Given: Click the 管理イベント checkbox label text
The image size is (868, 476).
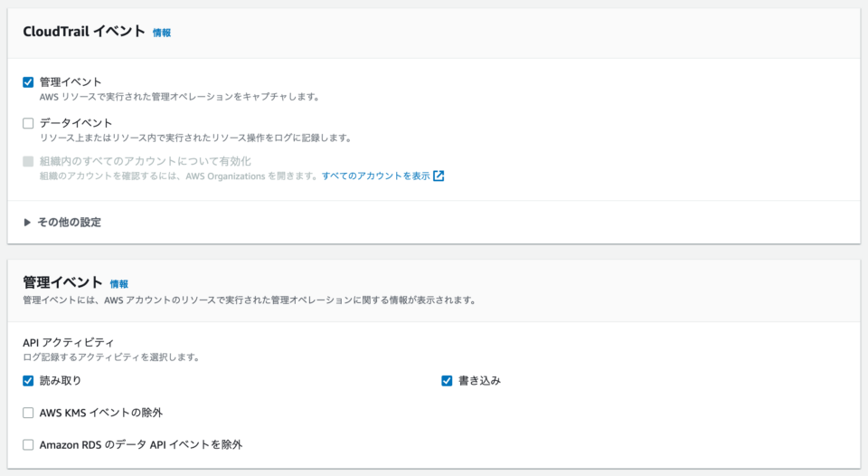Looking at the screenshot, I should [x=71, y=82].
